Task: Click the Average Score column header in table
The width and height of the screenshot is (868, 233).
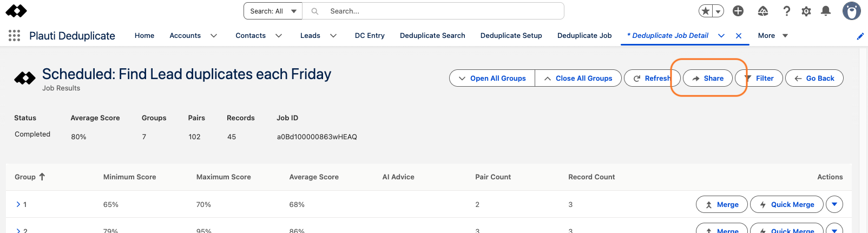Action: point(314,177)
